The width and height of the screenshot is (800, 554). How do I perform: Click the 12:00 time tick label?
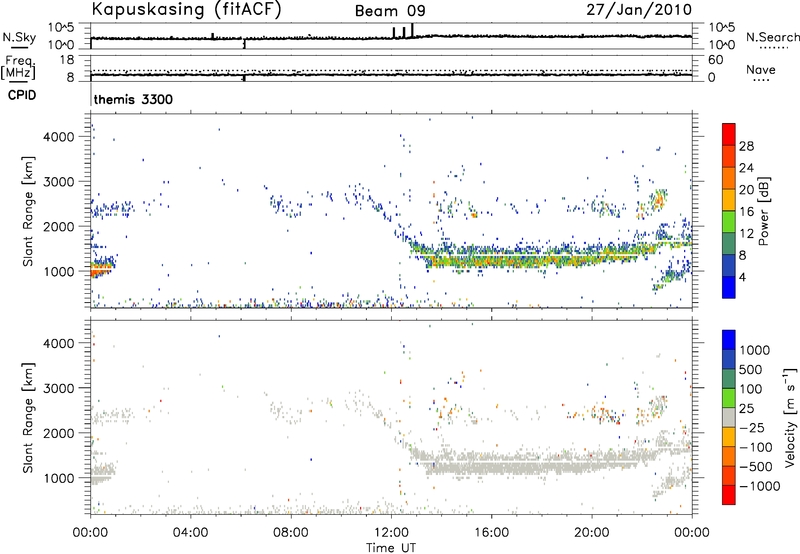pyautogui.click(x=391, y=533)
